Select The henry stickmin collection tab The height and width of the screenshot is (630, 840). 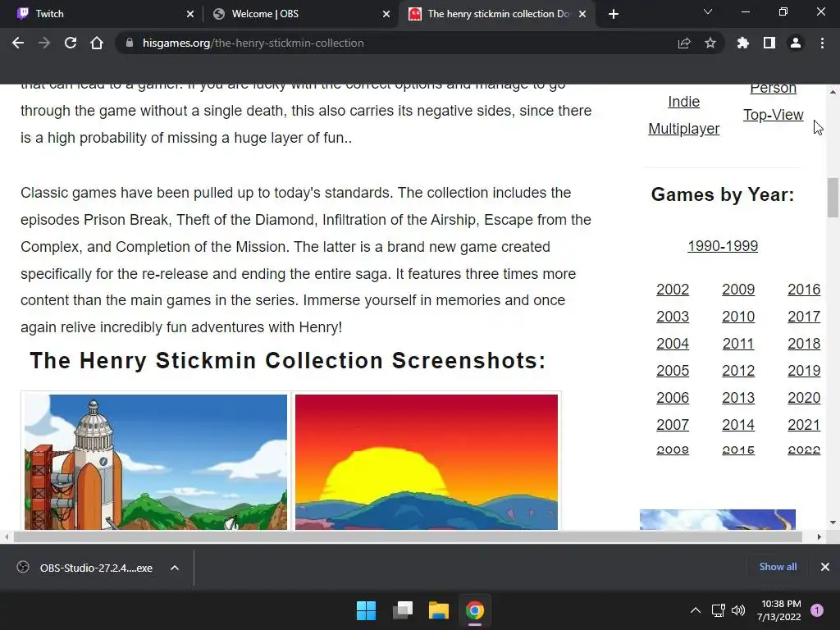click(x=495, y=14)
